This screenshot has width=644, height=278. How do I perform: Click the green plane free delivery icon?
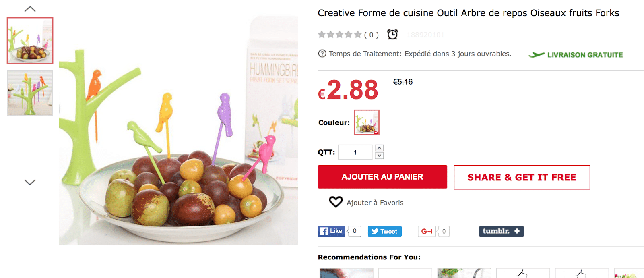tap(537, 55)
